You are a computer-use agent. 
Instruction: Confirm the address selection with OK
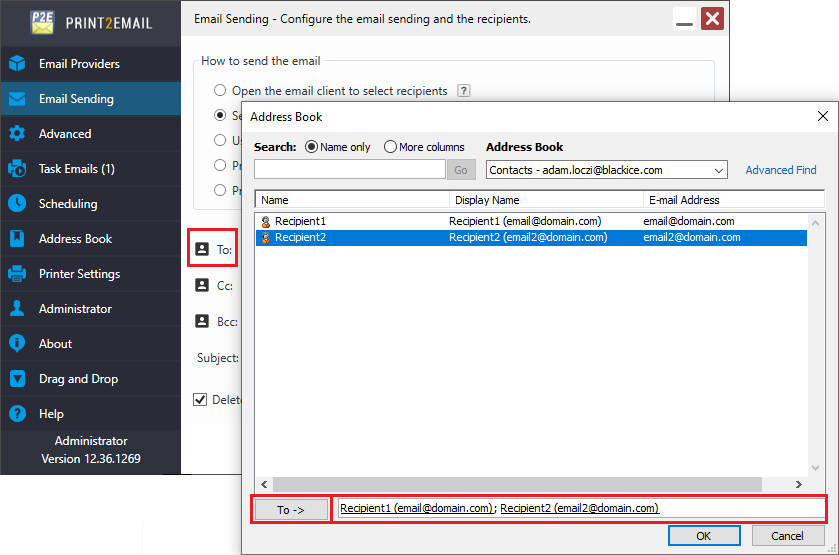pos(703,536)
